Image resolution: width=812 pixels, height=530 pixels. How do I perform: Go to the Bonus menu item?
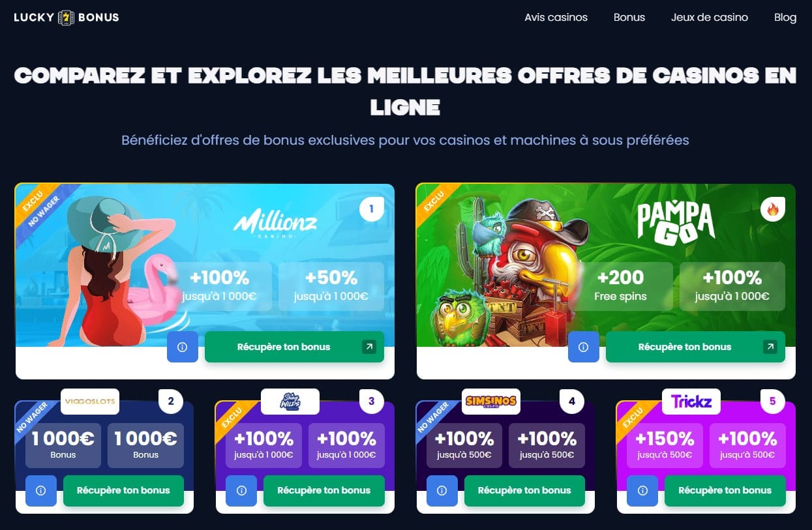point(629,18)
